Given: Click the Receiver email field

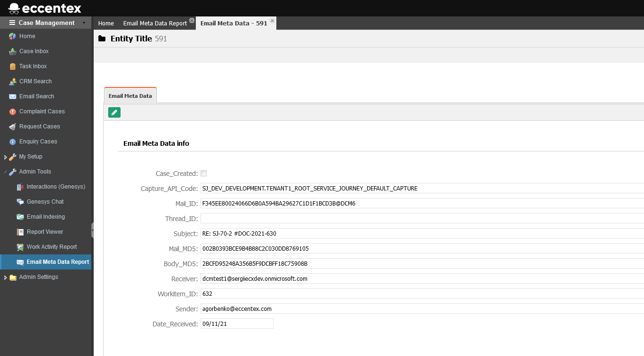Looking at the screenshot, I should click(422, 278).
